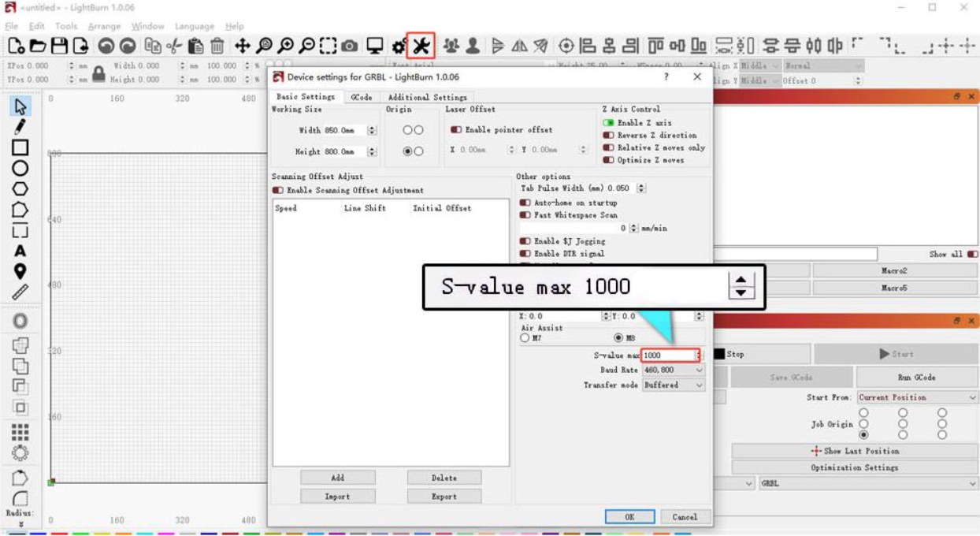Image resolution: width=980 pixels, height=536 pixels.
Task: Open the GRBL device dropdown
Action: point(867,483)
